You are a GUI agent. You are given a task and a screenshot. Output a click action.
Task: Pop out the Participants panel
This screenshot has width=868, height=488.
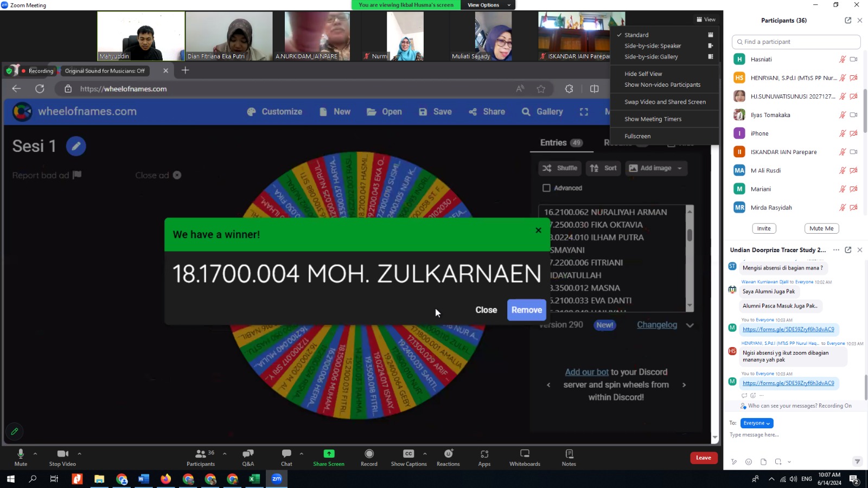coord(848,21)
